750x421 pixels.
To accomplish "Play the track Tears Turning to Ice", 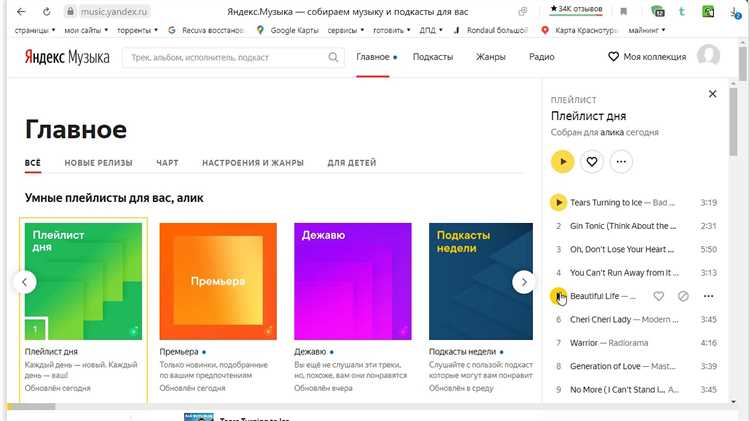I will coord(559,203).
